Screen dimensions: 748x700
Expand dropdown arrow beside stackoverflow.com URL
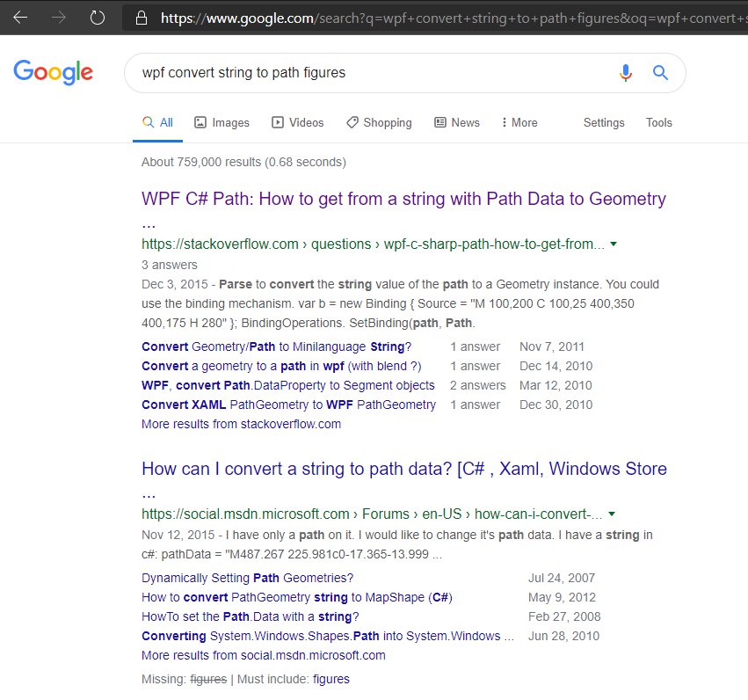pyautogui.click(x=614, y=244)
